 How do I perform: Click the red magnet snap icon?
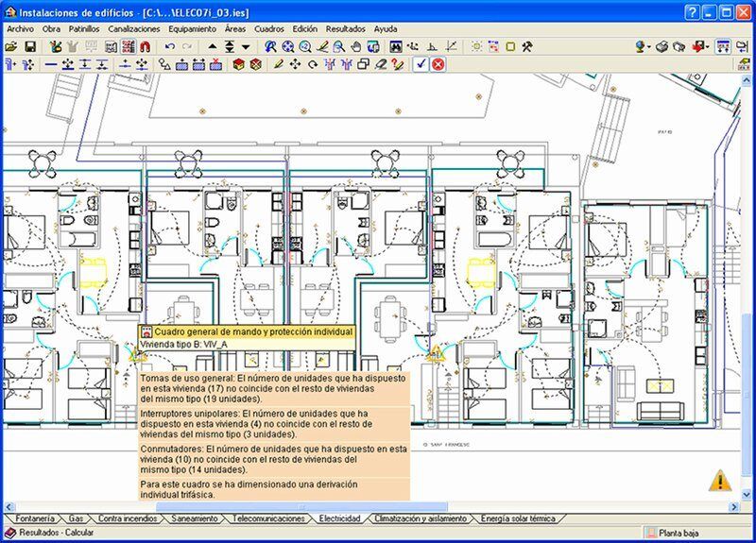click(145, 46)
